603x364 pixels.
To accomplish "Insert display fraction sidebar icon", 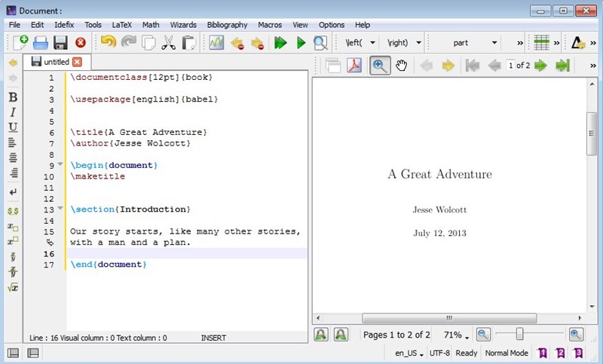I will point(13,272).
